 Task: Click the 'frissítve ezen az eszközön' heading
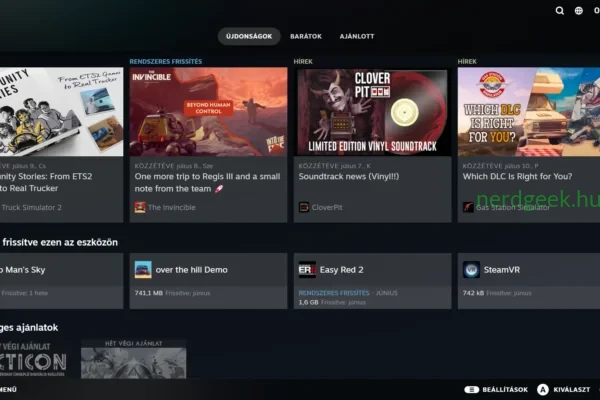pyautogui.click(x=60, y=242)
